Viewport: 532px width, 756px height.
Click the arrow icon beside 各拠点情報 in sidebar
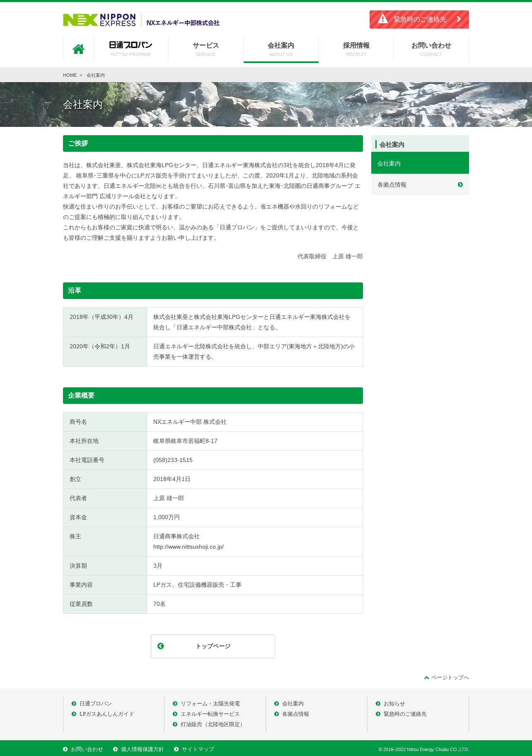click(x=460, y=185)
